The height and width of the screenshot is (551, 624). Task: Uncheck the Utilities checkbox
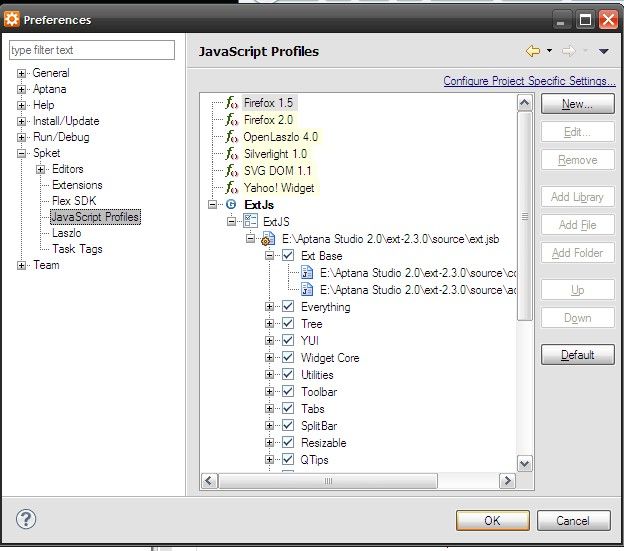coord(288,374)
